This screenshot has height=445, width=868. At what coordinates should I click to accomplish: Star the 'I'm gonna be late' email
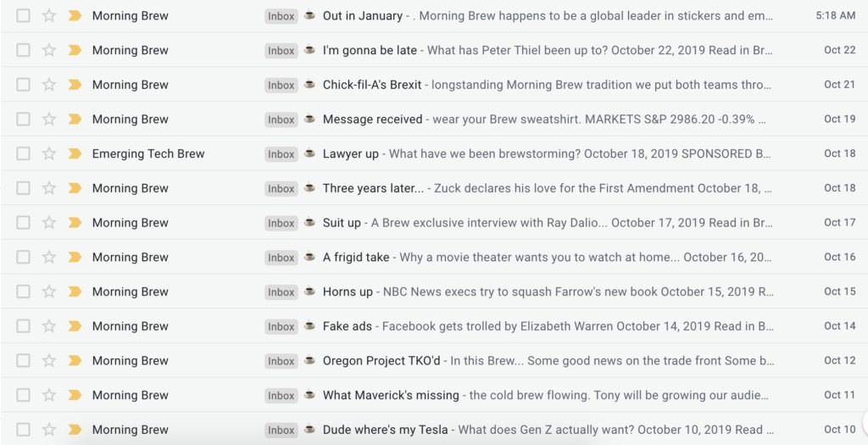point(49,50)
